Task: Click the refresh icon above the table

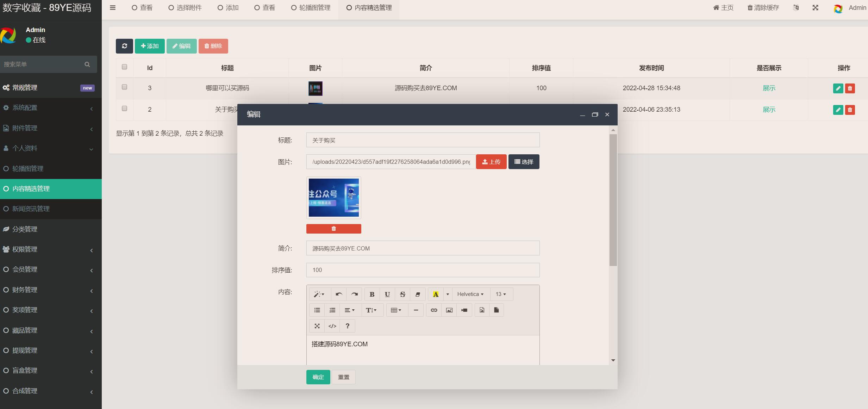Action: click(x=124, y=46)
